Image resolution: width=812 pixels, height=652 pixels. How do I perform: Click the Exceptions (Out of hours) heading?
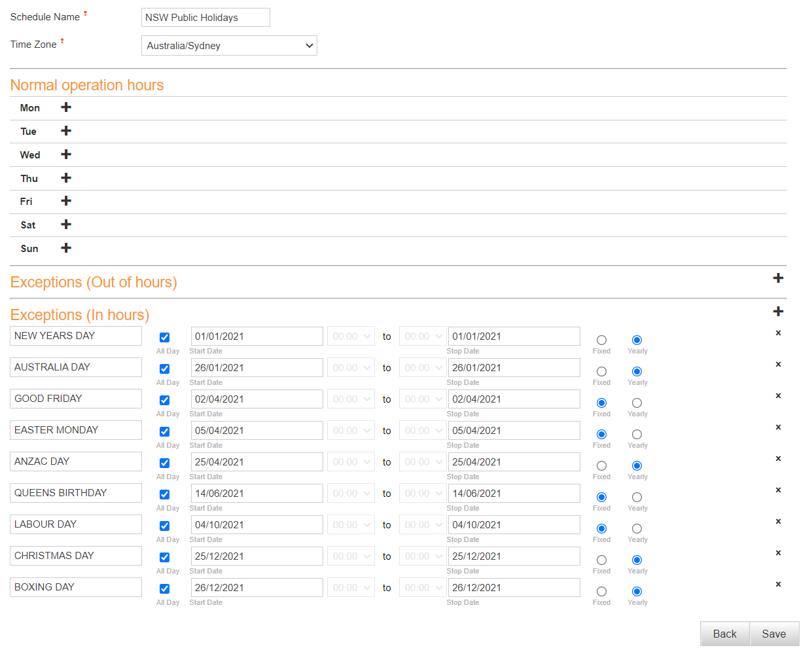pos(94,282)
